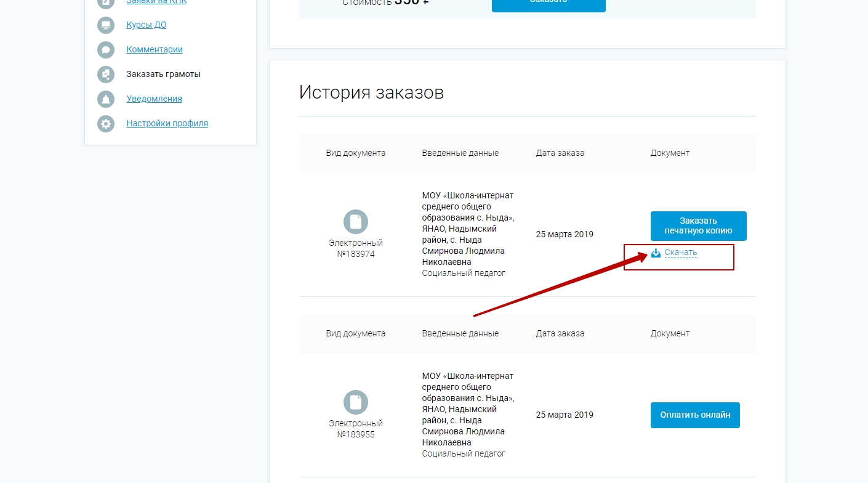Go to Уведомления page link
Image resolution: width=868 pixels, height=483 pixels.
(x=154, y=99)
